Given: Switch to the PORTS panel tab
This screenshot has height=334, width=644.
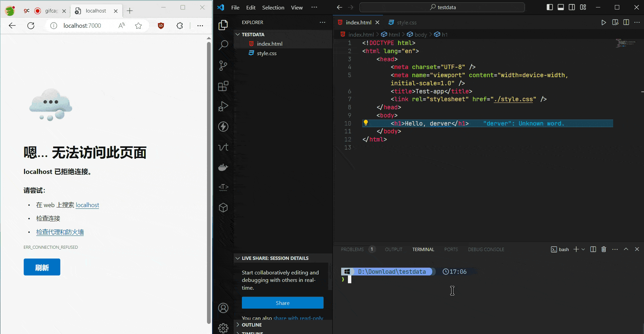Looking at the screenshot, I should [451, 249].
